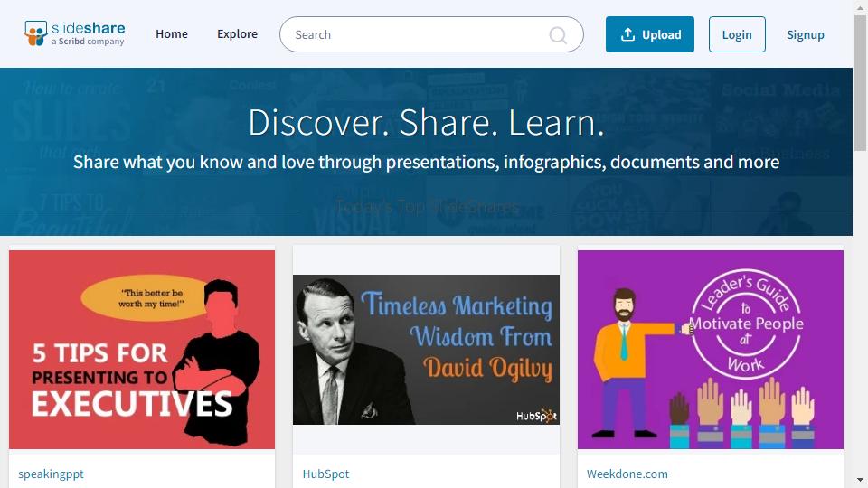The height and width of the screenshot is (488, 868).
Task: Open the Leader's Guide to Motivate People thumbnail
Action: pos(711,350)
